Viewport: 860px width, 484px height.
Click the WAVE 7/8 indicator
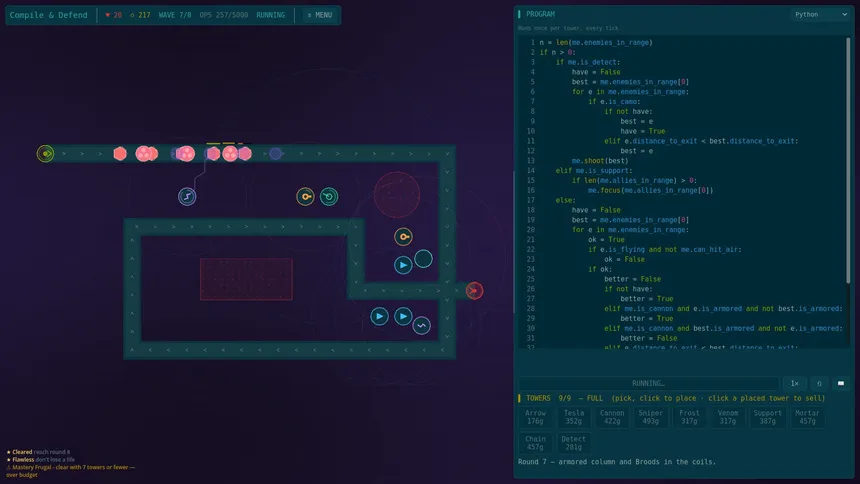(x=175, y=15)
